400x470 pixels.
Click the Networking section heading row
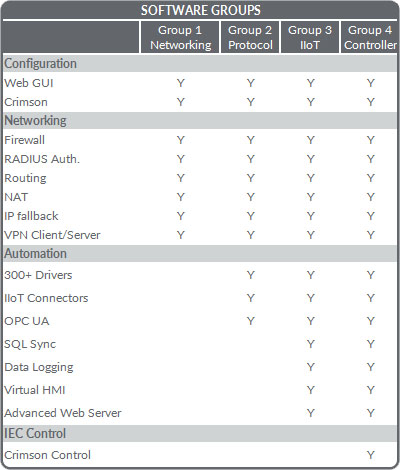200,120
